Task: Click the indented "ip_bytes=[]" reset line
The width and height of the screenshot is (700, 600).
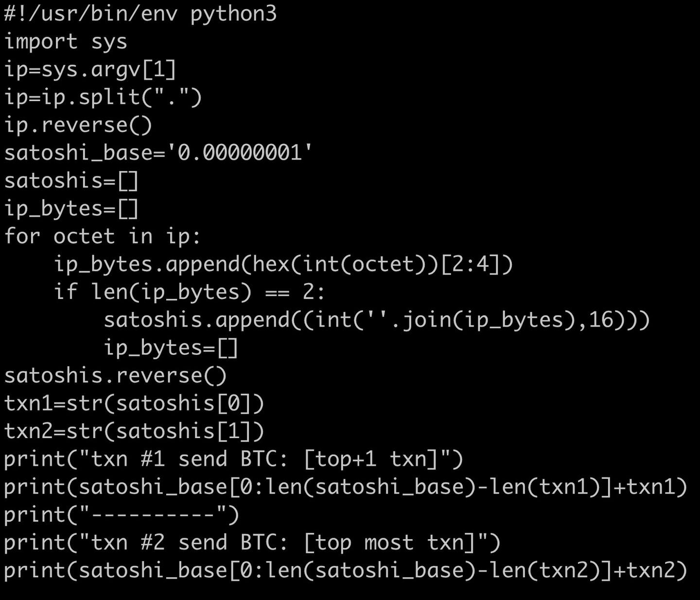Action: [171, 348]
